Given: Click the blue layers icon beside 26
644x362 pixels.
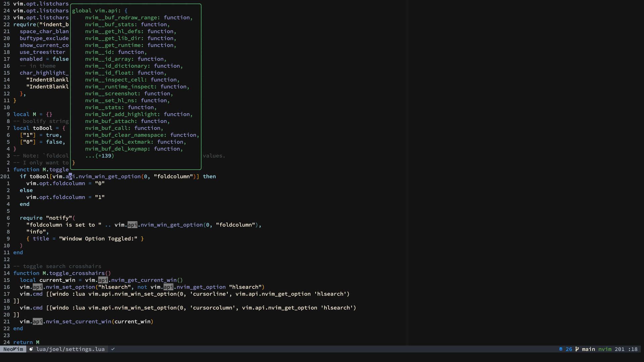Looking at the screenshot, I should coord(561,349).
